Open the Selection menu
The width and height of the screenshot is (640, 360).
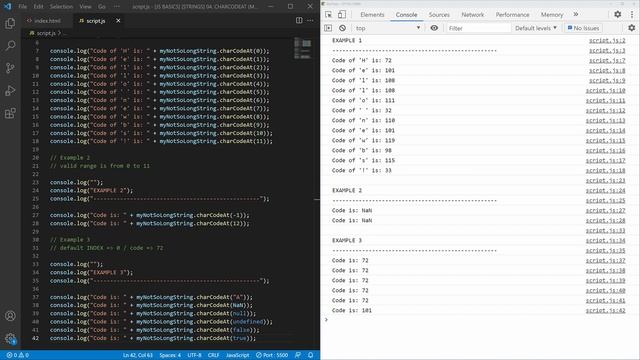(x=61, y=7)
